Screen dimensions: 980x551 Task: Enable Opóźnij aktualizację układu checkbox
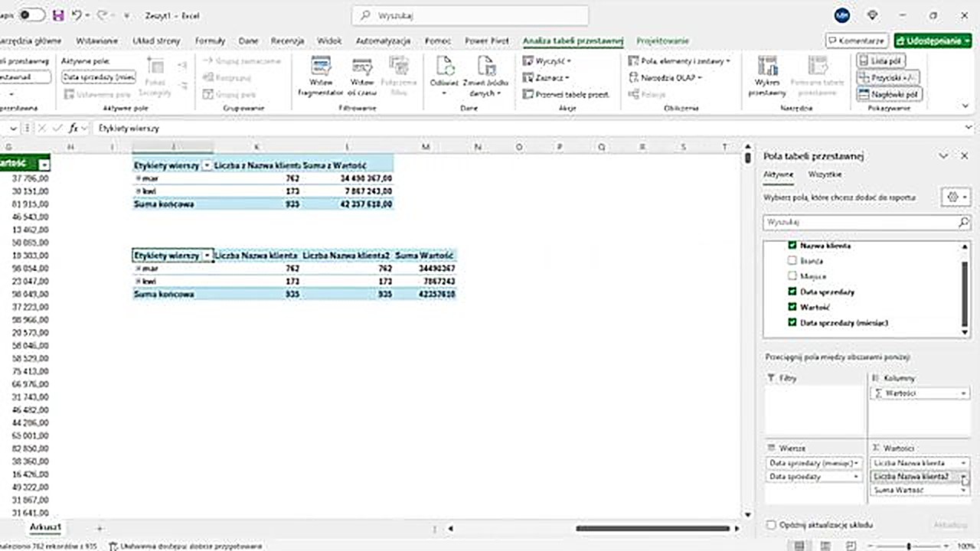(771, 525)
